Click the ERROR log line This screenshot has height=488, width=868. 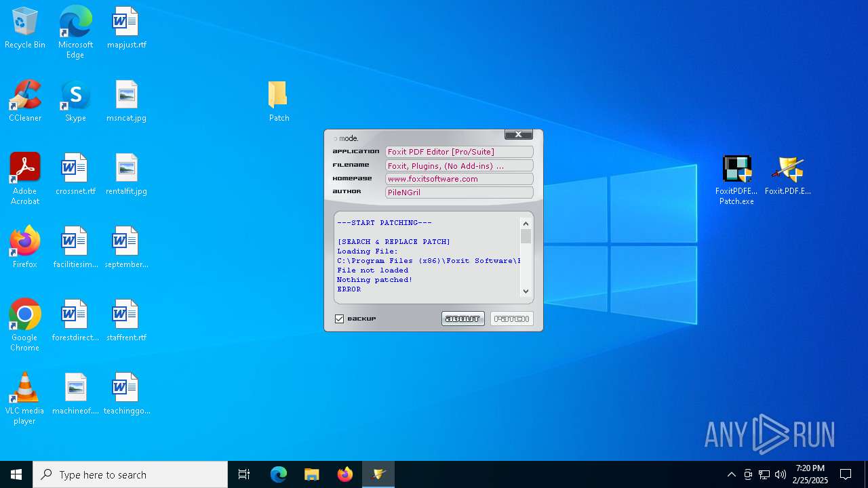coord(349,289)
